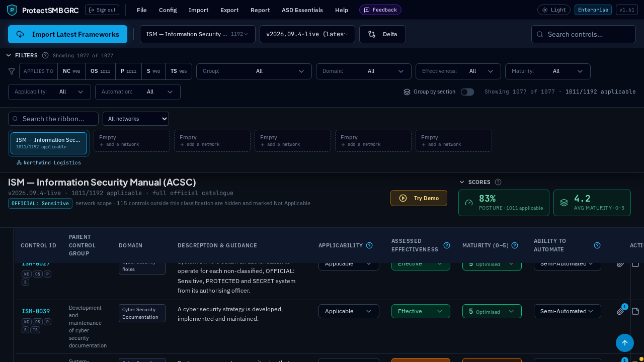Click the filter funnel icon

pos(12,71)
